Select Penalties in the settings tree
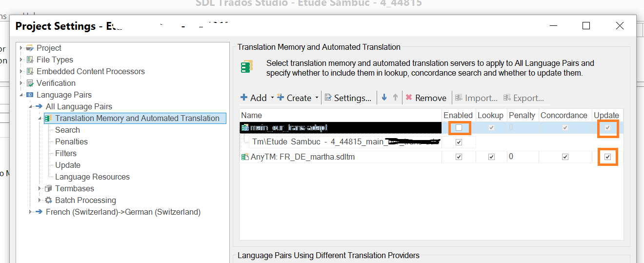This screenshot has height=263, width=644. (71, 142)
